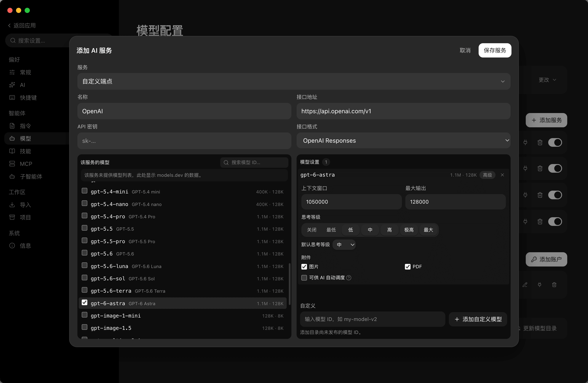Screen dimensions: 588x383
Task: Click the second service row trash icon
Action: [x=540, y=169]
